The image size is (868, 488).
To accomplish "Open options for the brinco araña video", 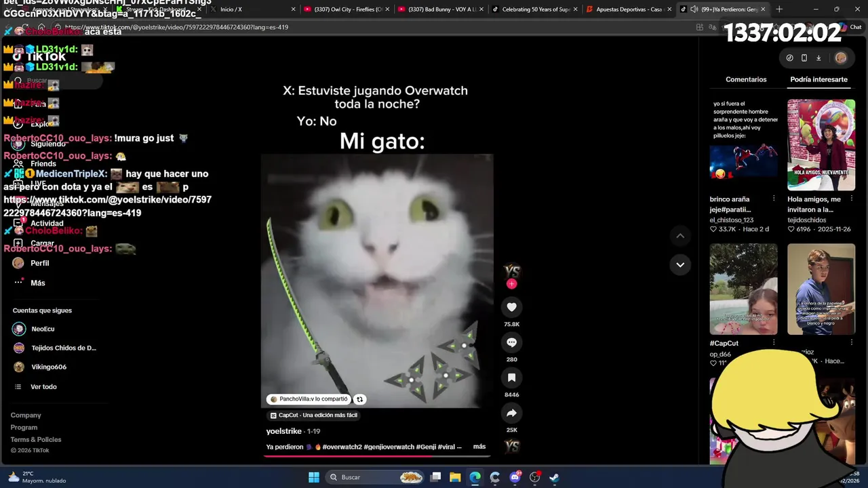I will [774, 199].
